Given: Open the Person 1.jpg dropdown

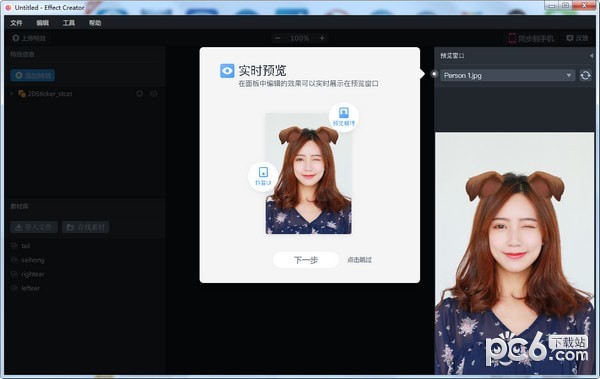Looking at the screenshot, I should coord(507,75).
